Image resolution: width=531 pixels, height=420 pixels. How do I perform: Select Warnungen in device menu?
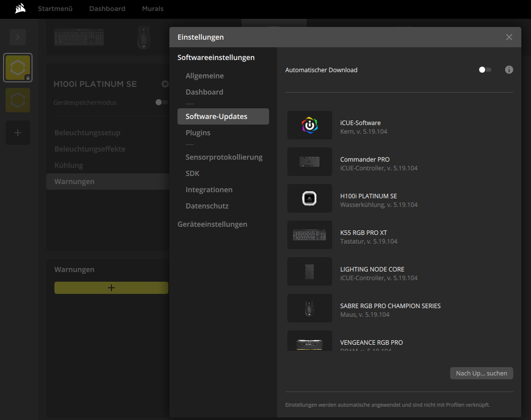coord(108,182)
